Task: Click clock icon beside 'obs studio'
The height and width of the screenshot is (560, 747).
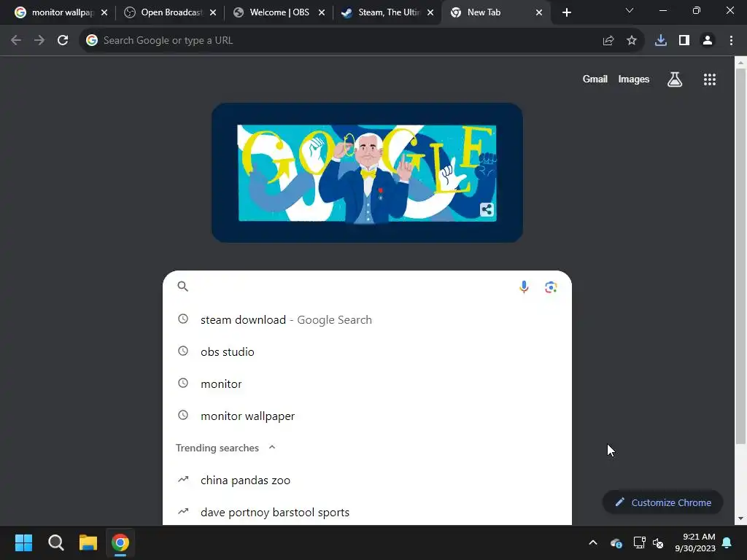Action: [x=183, y=351]
